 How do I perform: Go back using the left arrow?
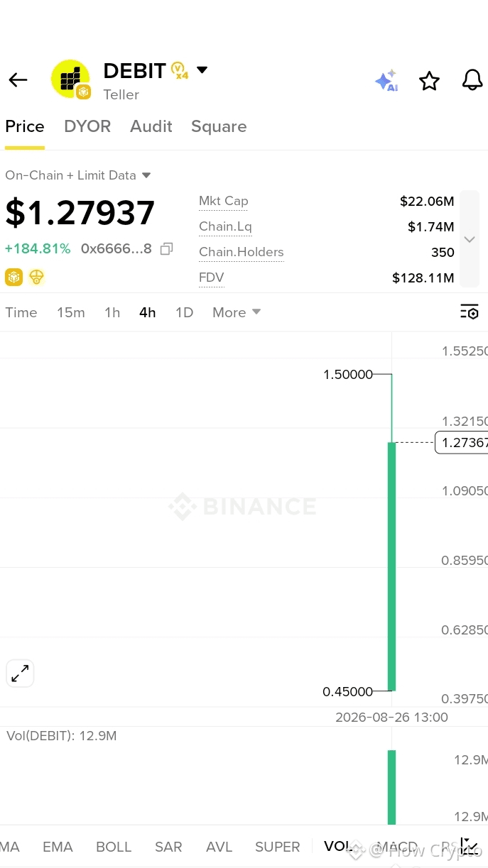[x=18, y=80]
